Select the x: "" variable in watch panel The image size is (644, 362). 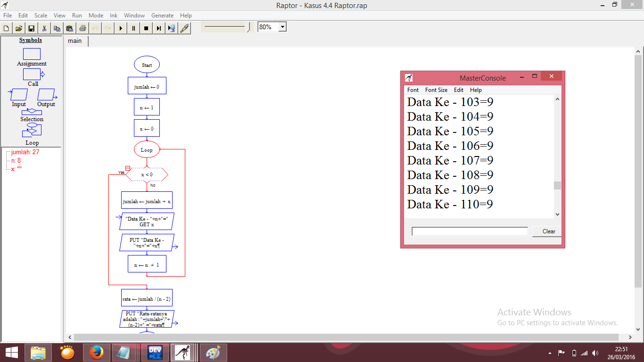tap(17, 169)
